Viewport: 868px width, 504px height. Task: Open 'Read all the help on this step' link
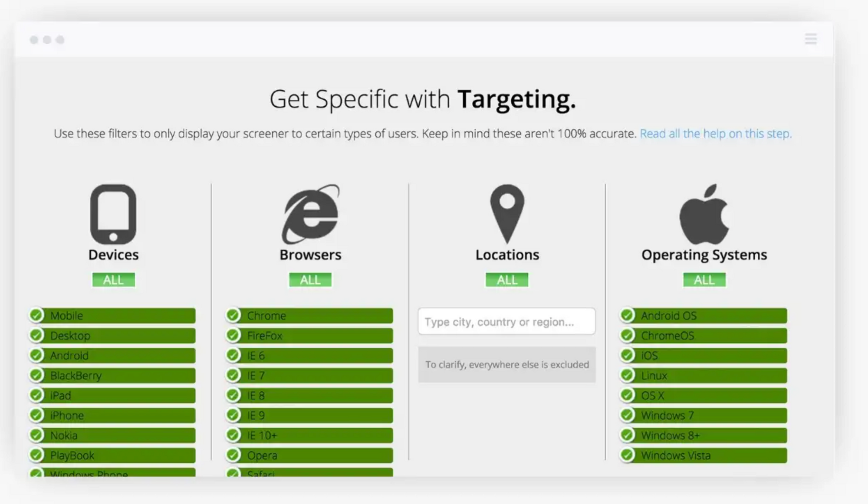715,134
